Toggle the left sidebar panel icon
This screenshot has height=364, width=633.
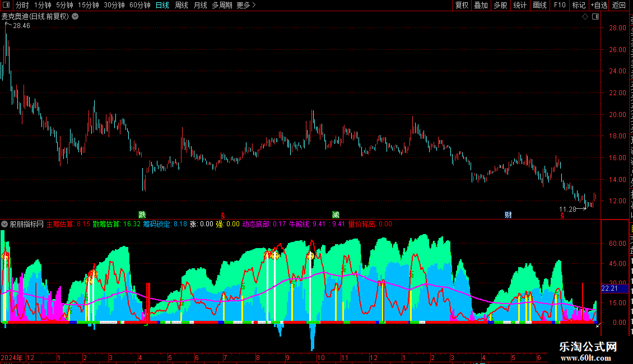(x=6, y=5)
